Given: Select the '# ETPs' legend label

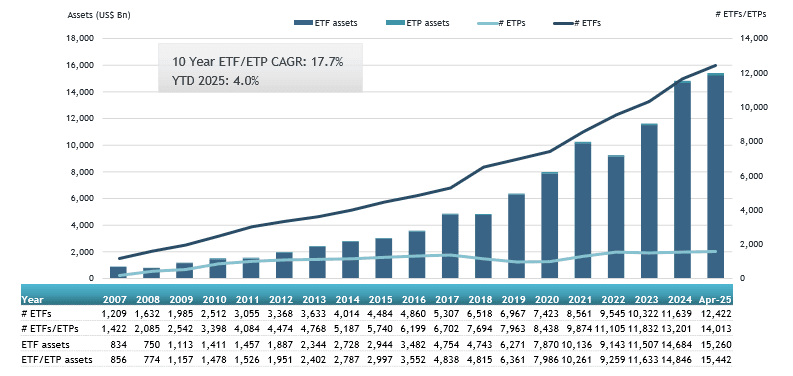Looking at the screenshot, I should click(512, 23).
